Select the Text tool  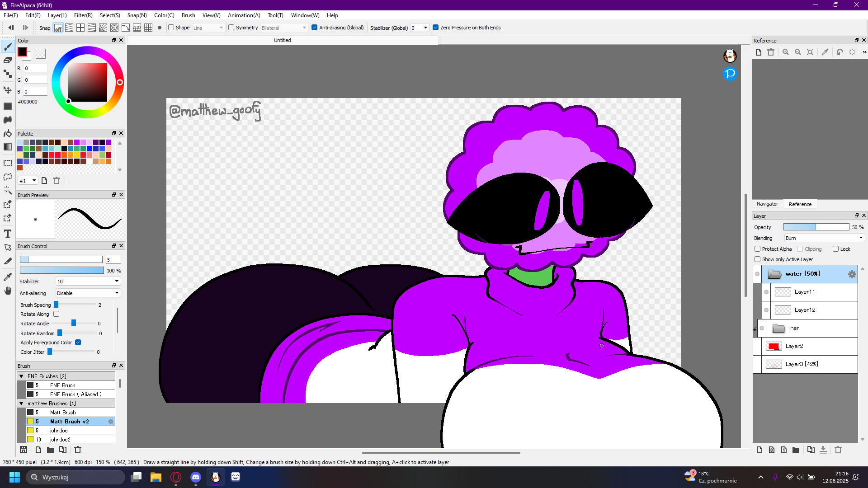[x=8, y=234]
